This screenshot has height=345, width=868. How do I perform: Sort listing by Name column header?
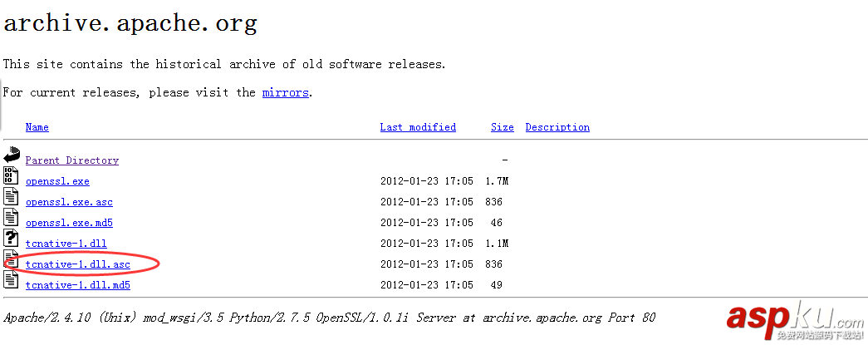pyautogui.click(x=37, y=127)
